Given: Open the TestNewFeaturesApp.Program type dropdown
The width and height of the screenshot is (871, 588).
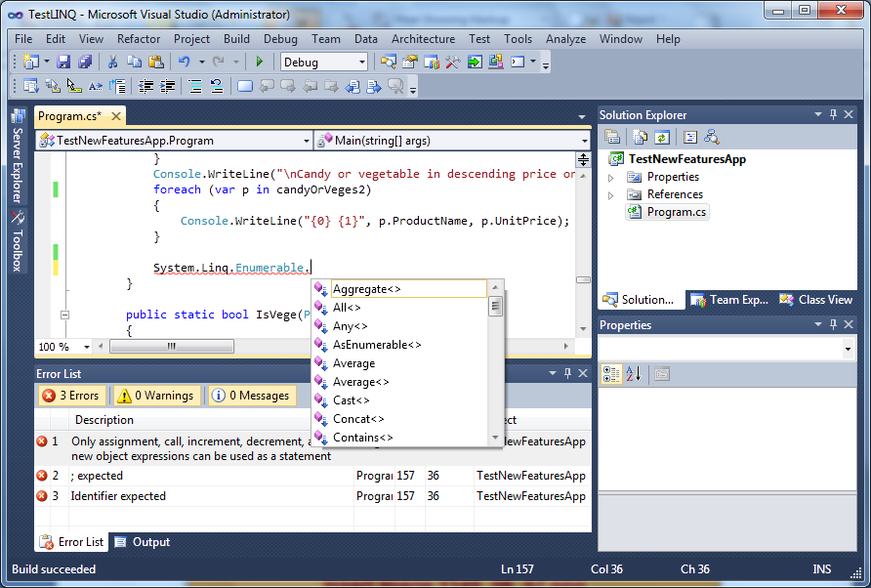Looking at the screenshot, I should 306,141.
